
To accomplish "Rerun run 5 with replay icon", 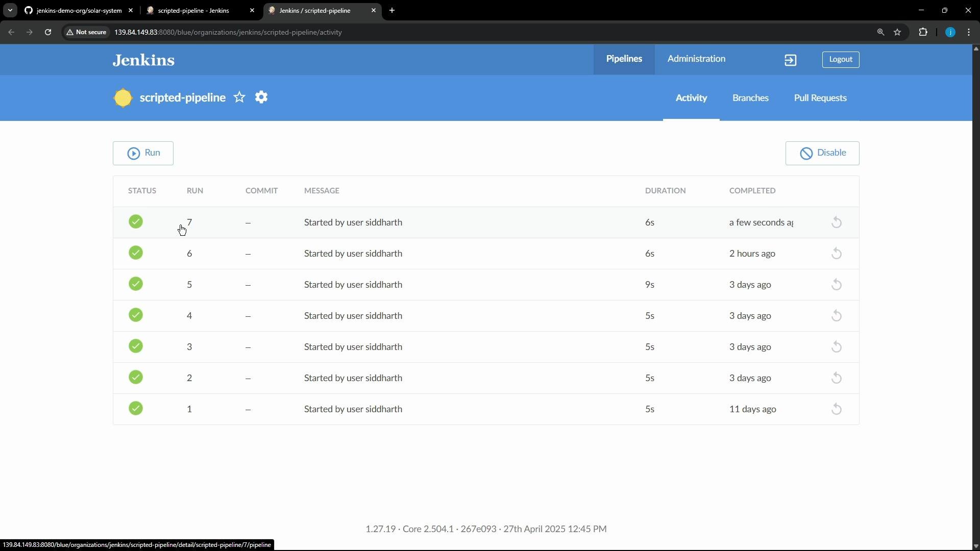I will 837,285.
